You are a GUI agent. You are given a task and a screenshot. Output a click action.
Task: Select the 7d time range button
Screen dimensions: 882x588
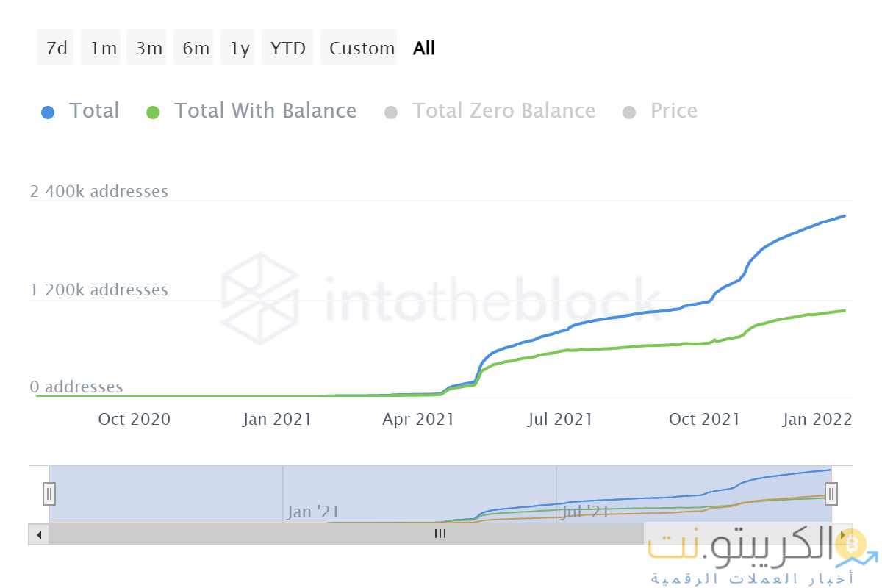(x=56, y=48)
